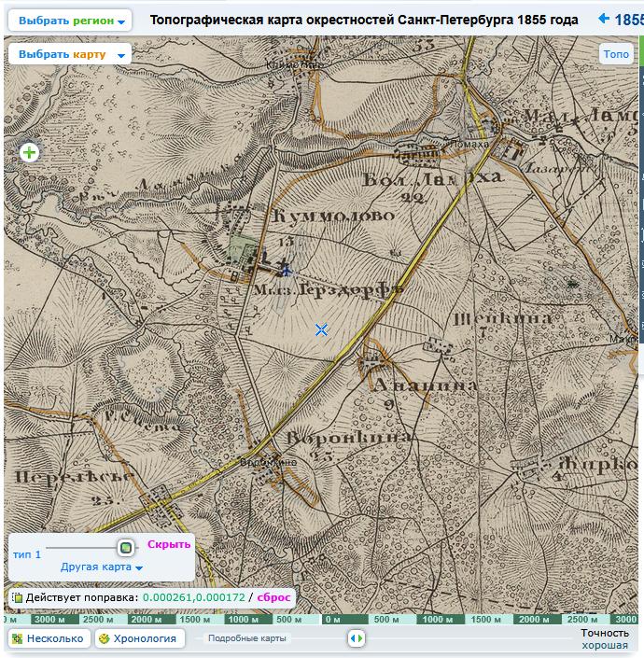Click the 'Кумполово' village name on map
Screen dimensions: 644x658
point(334,216)
